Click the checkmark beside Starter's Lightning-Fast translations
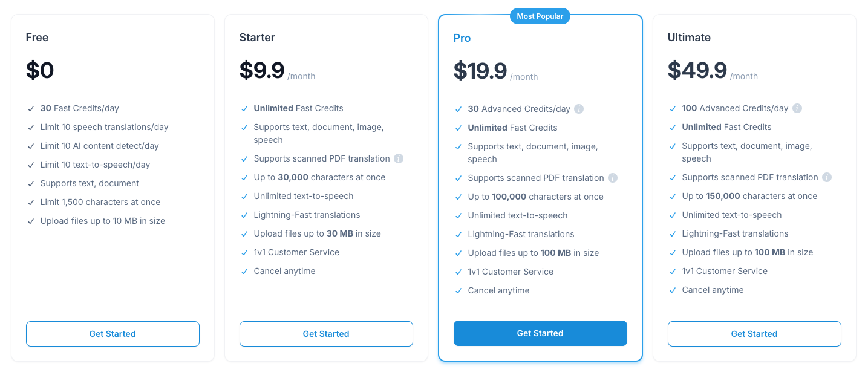The width and height of the screenshot is (868, 372). 244,215
